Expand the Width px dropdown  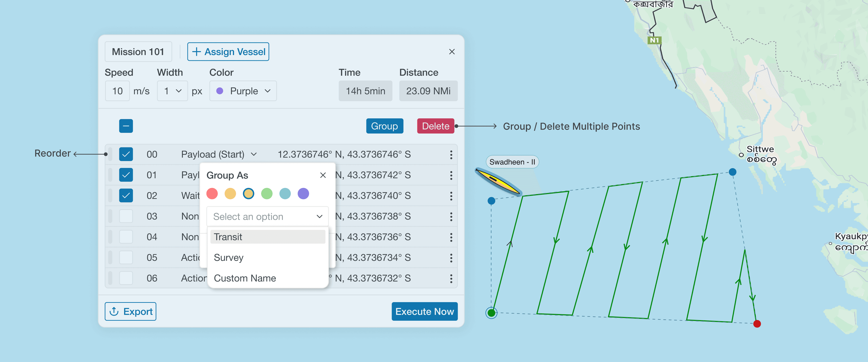tap(173, 91)
